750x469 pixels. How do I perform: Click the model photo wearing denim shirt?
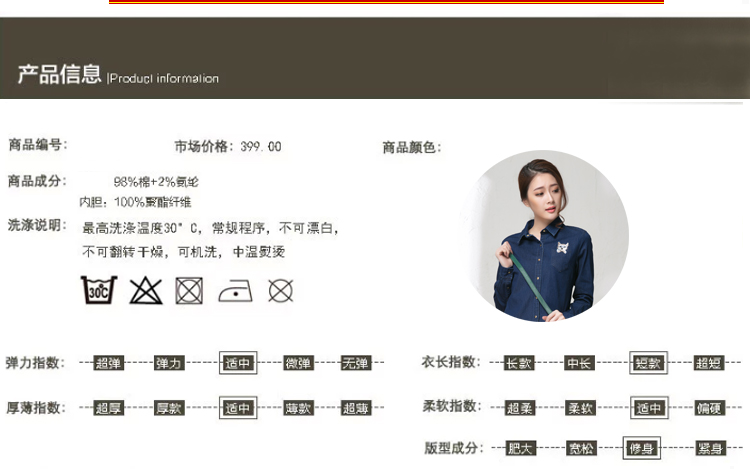(544, 236)
